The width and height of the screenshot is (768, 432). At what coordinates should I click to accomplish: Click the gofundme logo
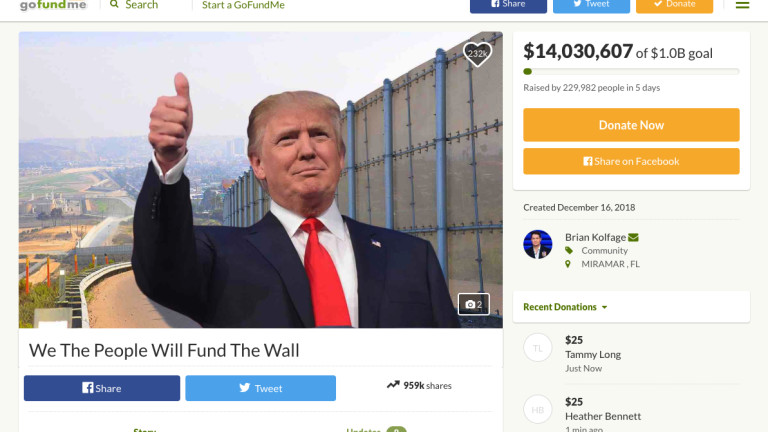pyautogui.click(x=53, y=5)
